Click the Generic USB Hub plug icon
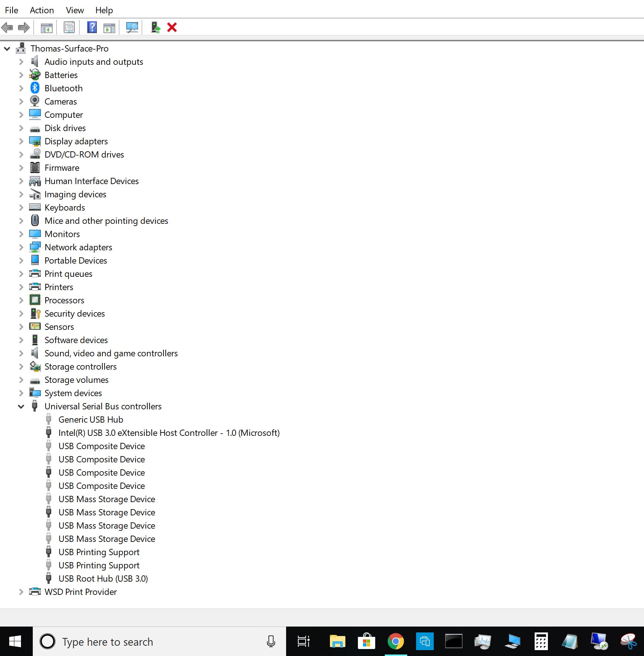Image resolution: width=644 pixels, height=656 pixels. [x=49, y=419]
